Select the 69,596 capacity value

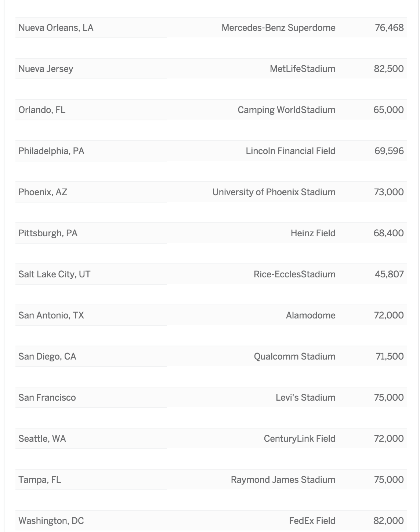tap(389, 151)
